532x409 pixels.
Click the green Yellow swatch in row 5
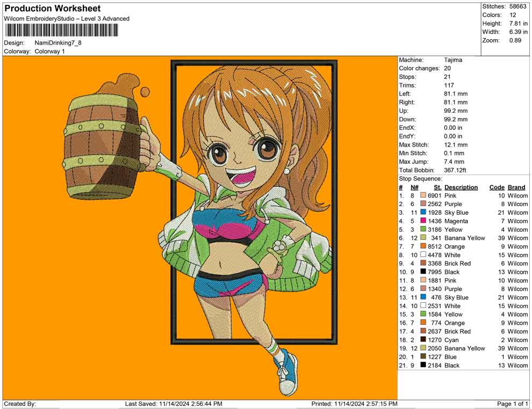click(423, 229)
